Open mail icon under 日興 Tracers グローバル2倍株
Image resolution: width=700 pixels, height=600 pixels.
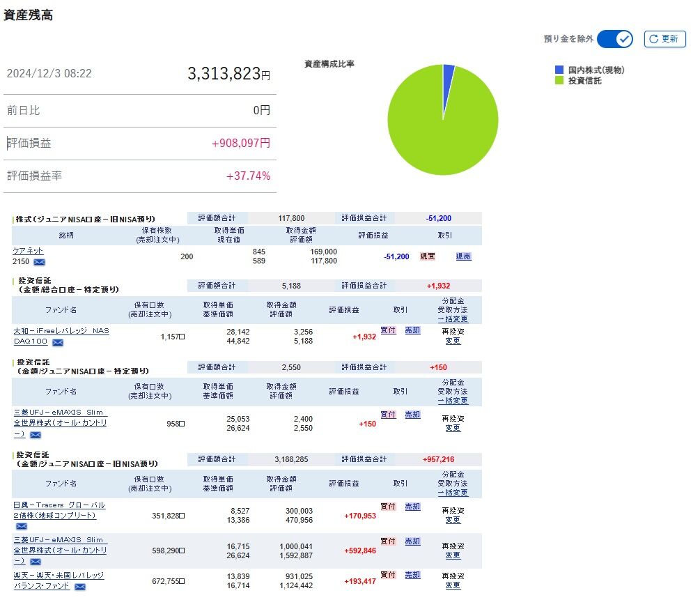pyautogui.click(x=22, y=526)
